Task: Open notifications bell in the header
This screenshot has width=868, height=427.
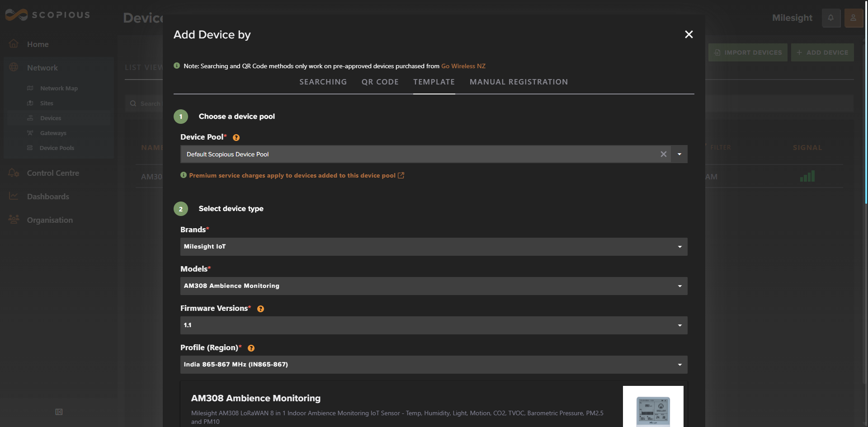Action: [x=831, y=18]
